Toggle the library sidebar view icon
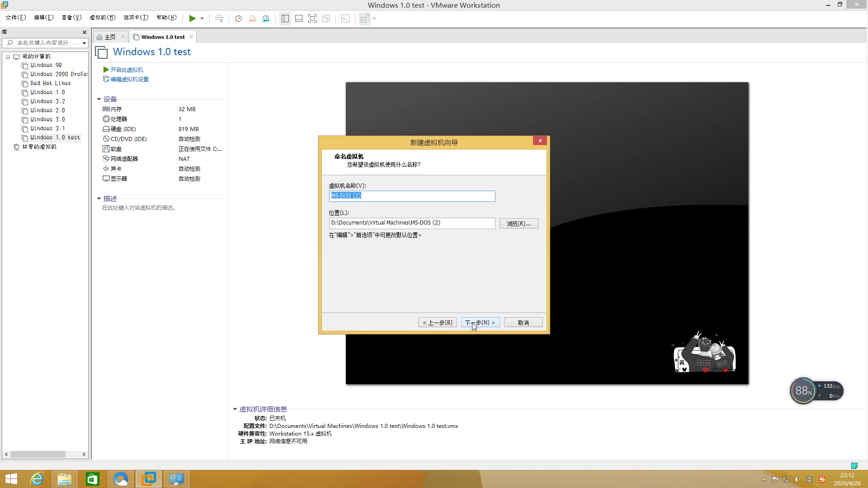Viewport: 868px width, 488px height. click(285, 19)
